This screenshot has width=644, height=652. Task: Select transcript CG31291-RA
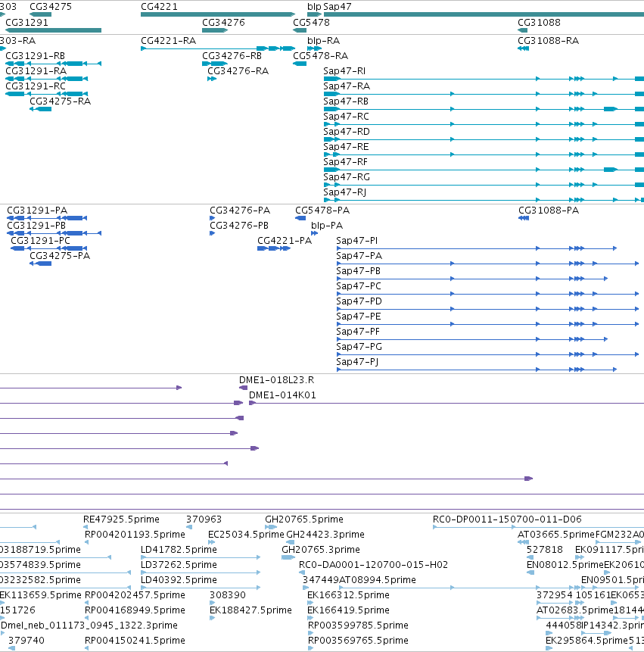36,71
